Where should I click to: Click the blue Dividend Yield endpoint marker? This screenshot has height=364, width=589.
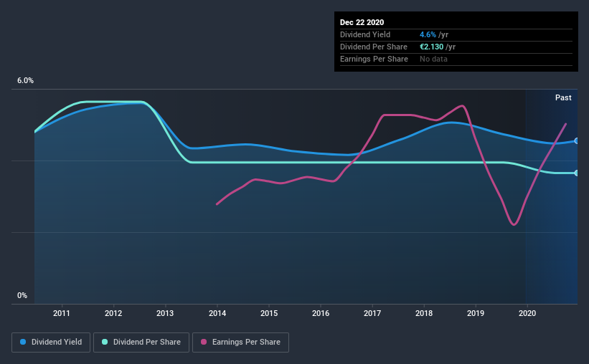576,140
